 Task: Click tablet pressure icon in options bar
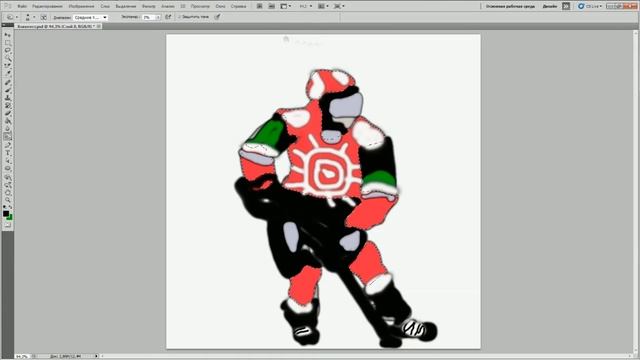[218, 17]
